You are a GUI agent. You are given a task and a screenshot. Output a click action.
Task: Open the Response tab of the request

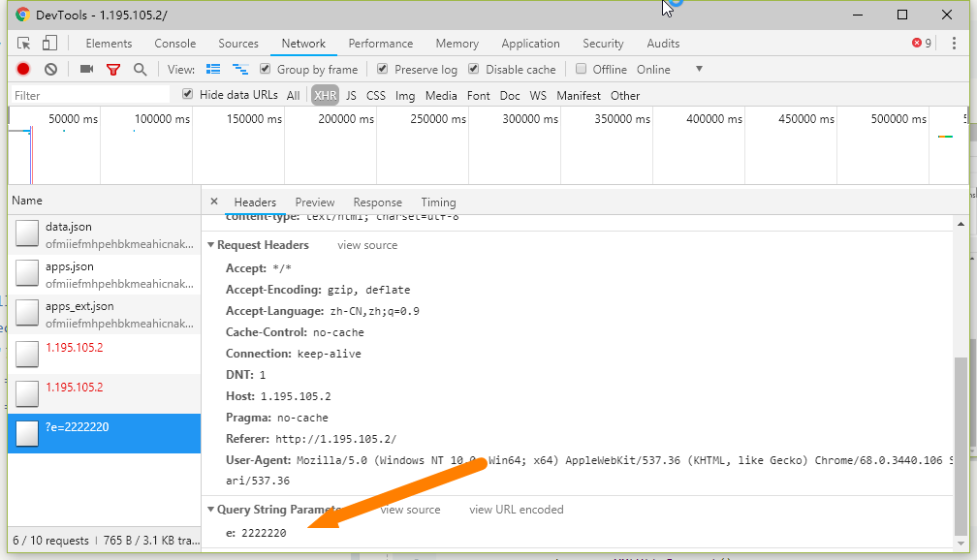[378, 202]
